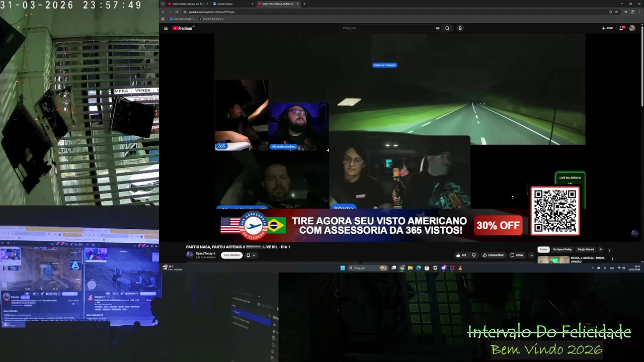Go back with browser back arrow

(163, 12)
